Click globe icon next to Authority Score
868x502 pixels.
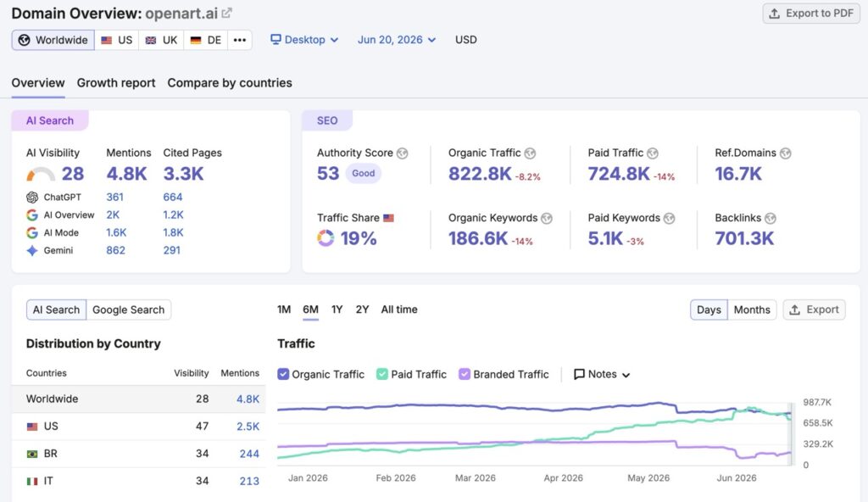tap(403, 153)
